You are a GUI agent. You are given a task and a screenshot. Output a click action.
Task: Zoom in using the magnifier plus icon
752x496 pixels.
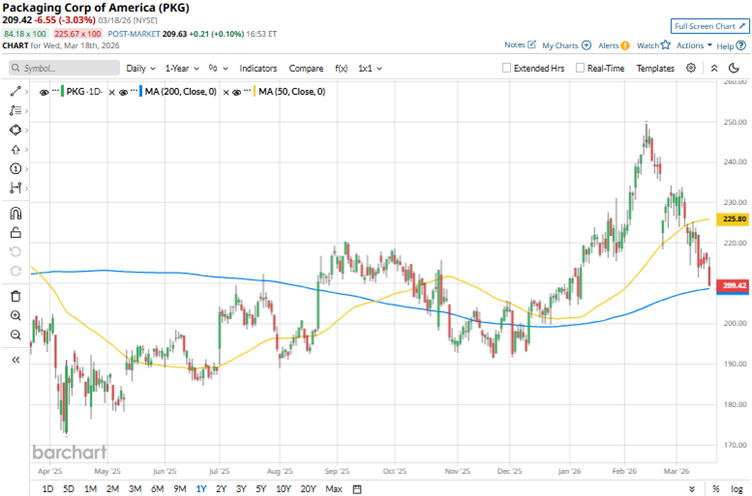(15, 315)
